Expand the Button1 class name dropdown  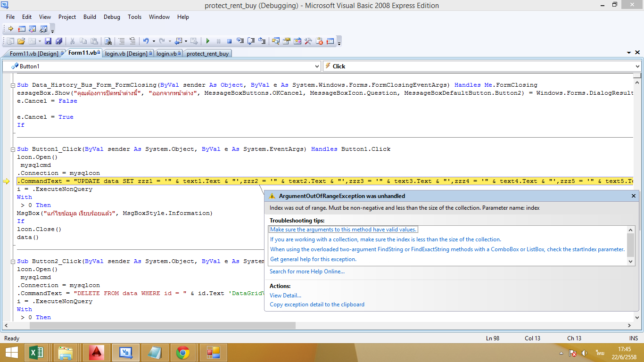point(317,66)
